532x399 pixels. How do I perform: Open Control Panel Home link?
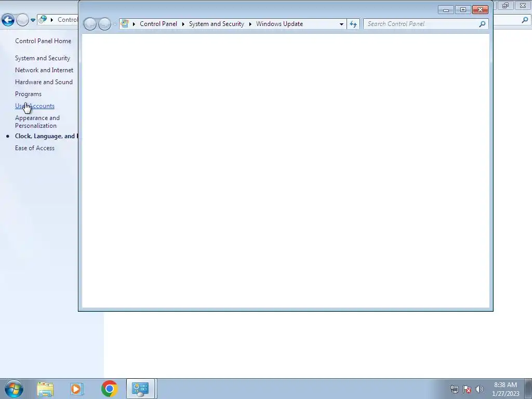click(43, 41)
